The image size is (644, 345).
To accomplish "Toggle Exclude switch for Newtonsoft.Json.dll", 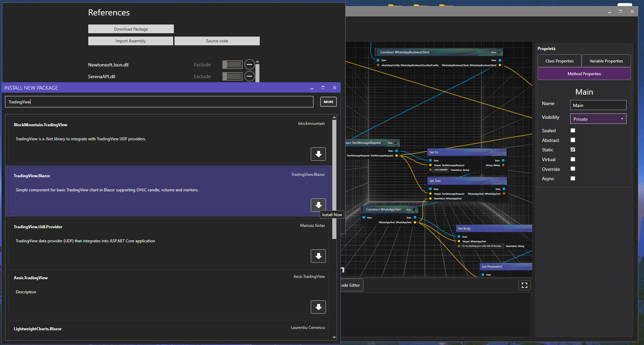I will [232, 64].
